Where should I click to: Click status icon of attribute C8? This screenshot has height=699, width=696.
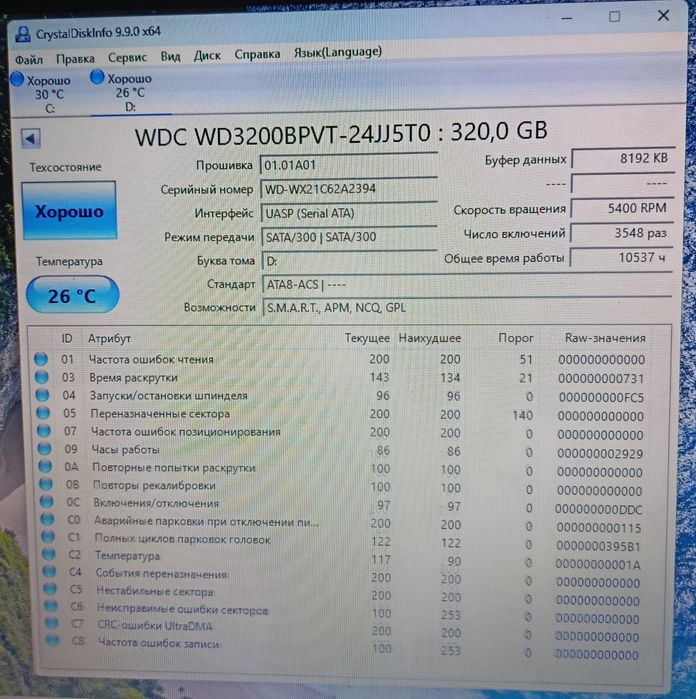[53, 641]
